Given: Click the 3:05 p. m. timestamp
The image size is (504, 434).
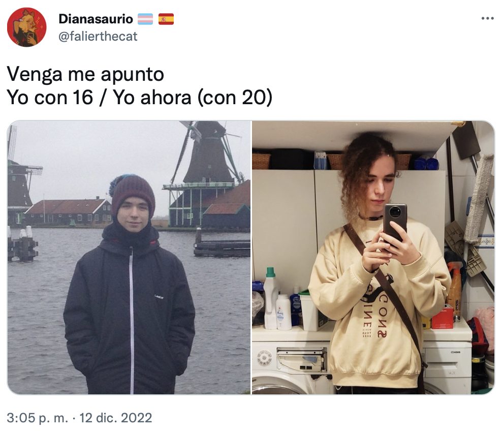Looking at the screenshot, I should (x=37, y=418).
